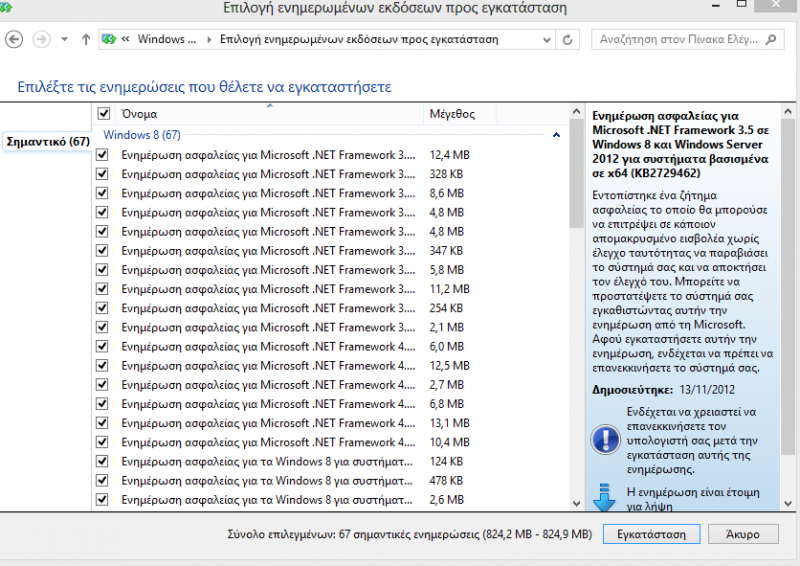Uncheck the 2,7 MB update
This screenshot has width=800, height=566.
[x=102, y=384]
